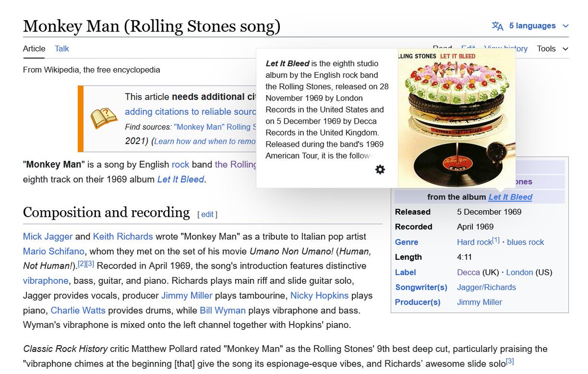Screen dimensions: 588x374
Task: Open the Hard rock genre link
Action: [x=474, y=242]
